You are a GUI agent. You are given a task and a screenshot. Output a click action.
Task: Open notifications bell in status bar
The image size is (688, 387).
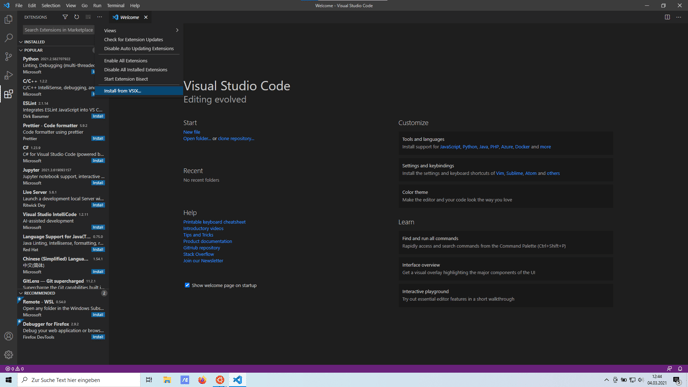(x=680, y=369)
